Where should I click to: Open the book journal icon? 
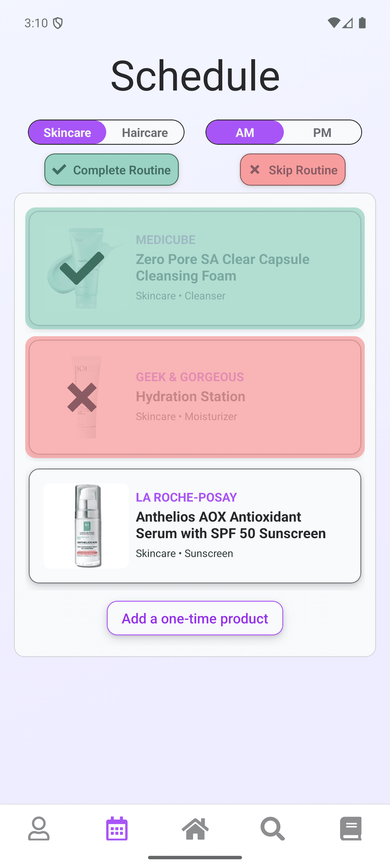tap(351, 828)
